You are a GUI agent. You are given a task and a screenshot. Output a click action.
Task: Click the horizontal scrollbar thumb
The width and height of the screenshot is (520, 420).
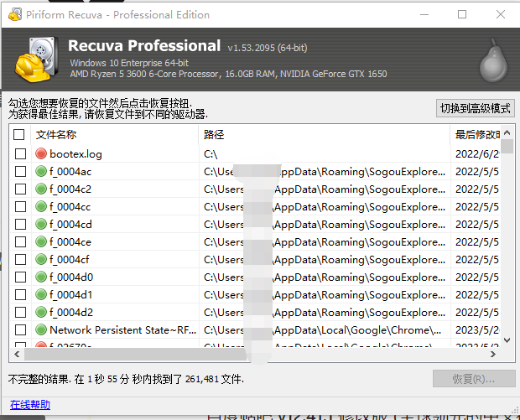(x=135, y=355)
